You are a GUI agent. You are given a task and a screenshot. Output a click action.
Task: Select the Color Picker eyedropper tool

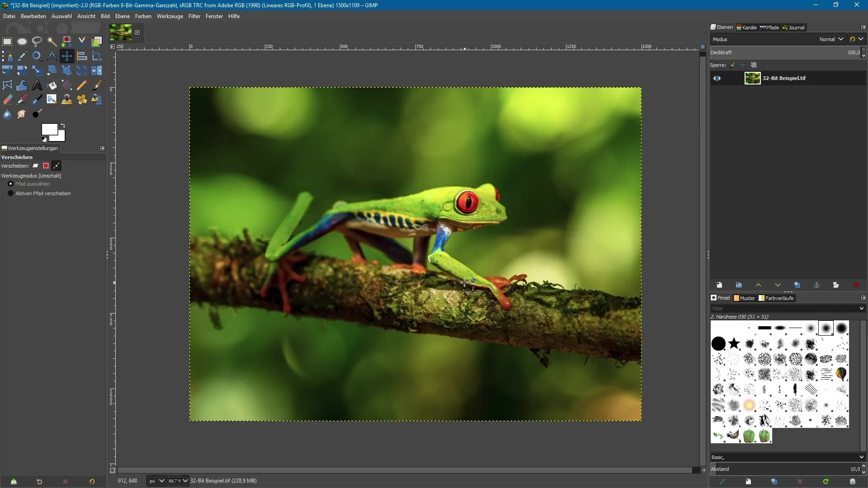tap(22, 56)
